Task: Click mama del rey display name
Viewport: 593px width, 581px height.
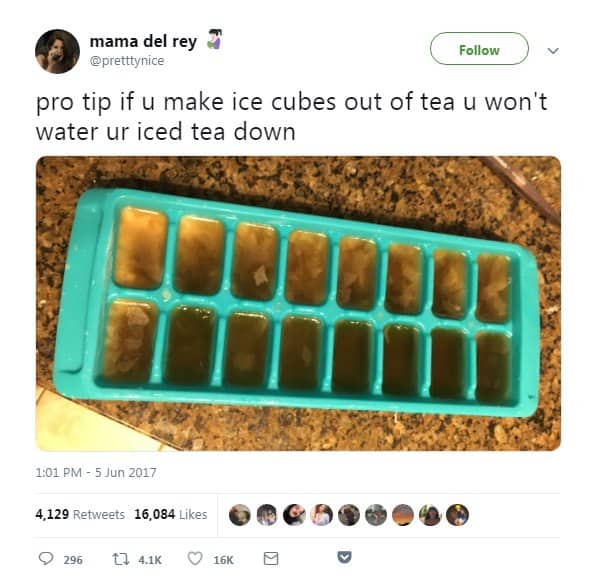Action: (x=143, y=41)
